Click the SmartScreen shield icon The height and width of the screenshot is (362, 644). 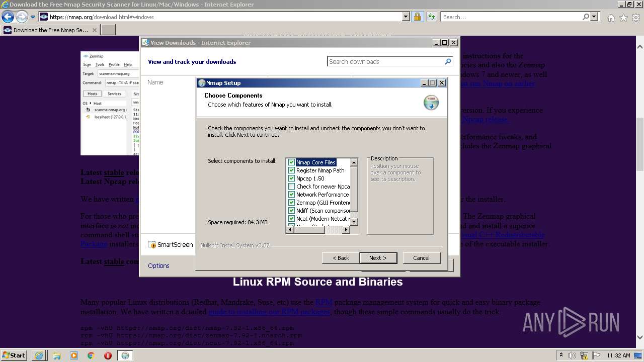(x=152, y=245)
